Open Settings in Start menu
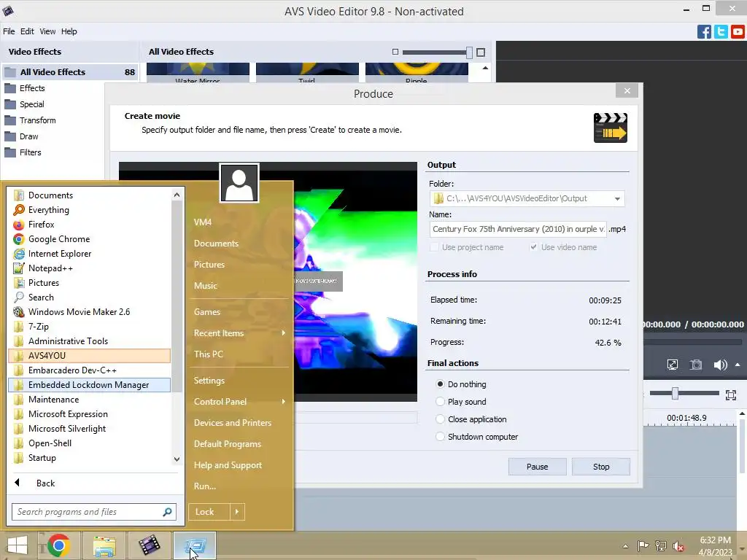Screen dimensions: 747x560 pos(209,381)
